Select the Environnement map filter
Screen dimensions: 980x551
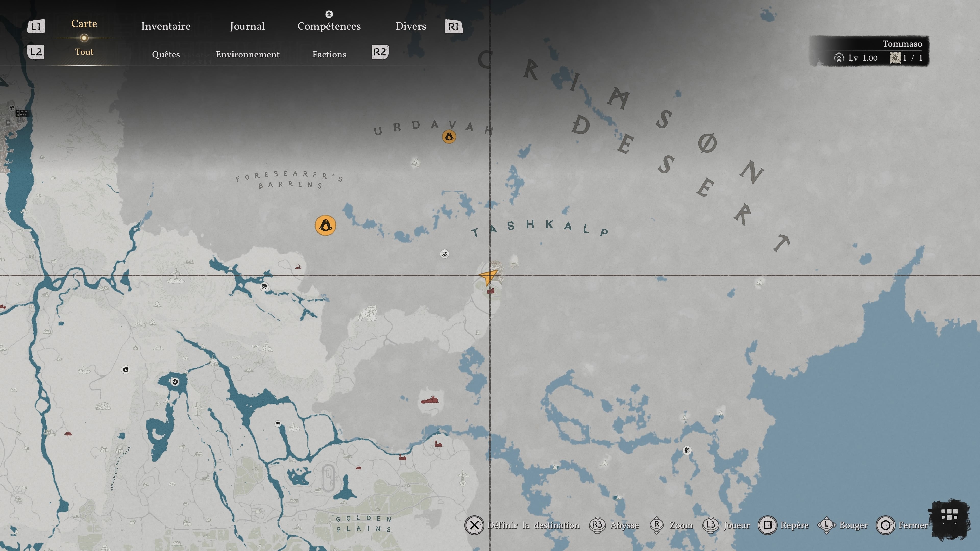pyautogui.click(x=248, y=54)
